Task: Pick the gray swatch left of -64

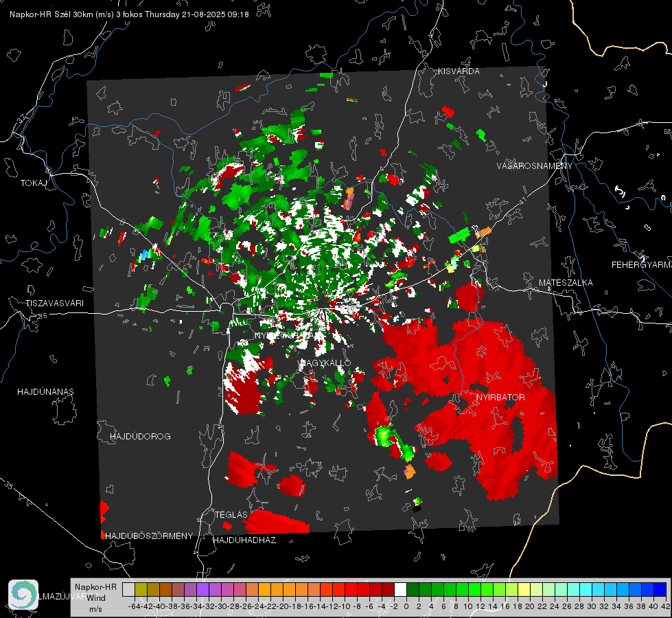Action: point(128,589)
